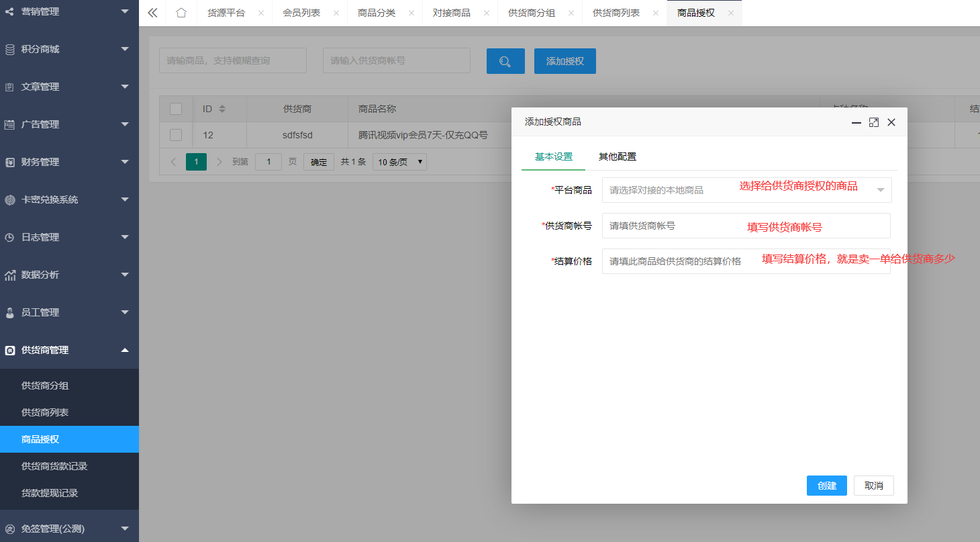Click the 财务管理 yen icon
Viewport: 980px width, 542px height.
9,162
